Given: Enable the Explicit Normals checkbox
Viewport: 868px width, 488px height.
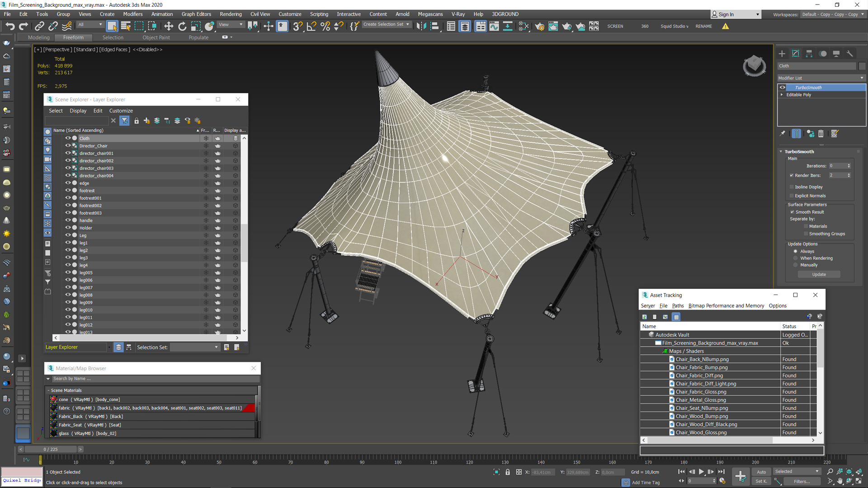Looking at the screenshot, I should point(792,196).
